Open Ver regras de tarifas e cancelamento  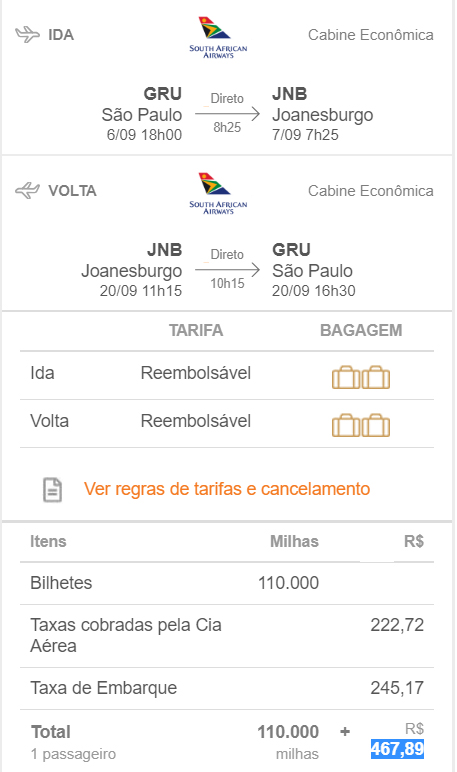227,489
